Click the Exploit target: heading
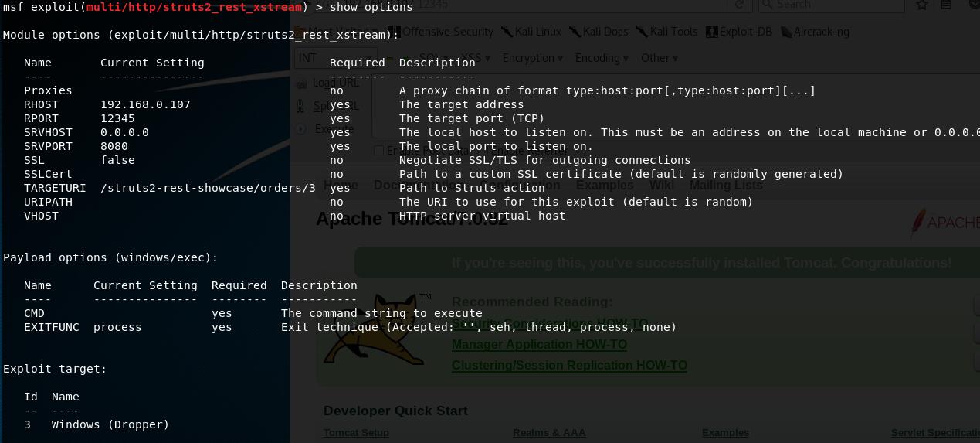The height and width of the screenshot is (443, 980). tap(55, 369)
